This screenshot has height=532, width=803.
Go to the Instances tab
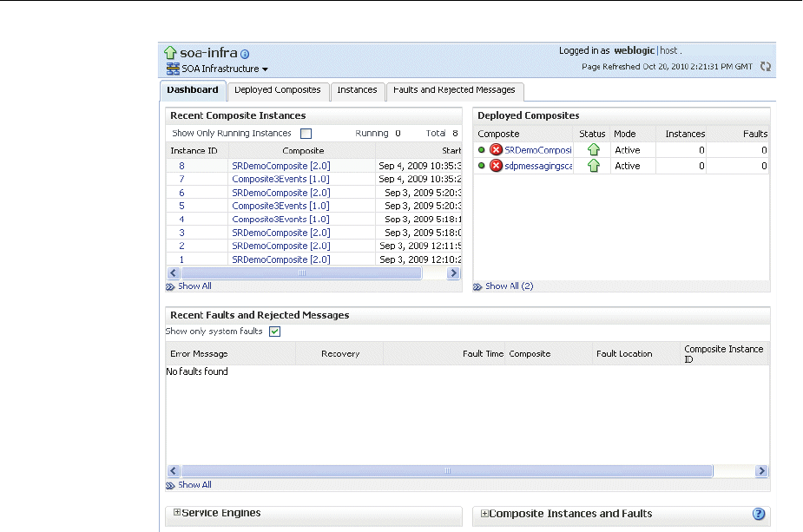point(357,90)
